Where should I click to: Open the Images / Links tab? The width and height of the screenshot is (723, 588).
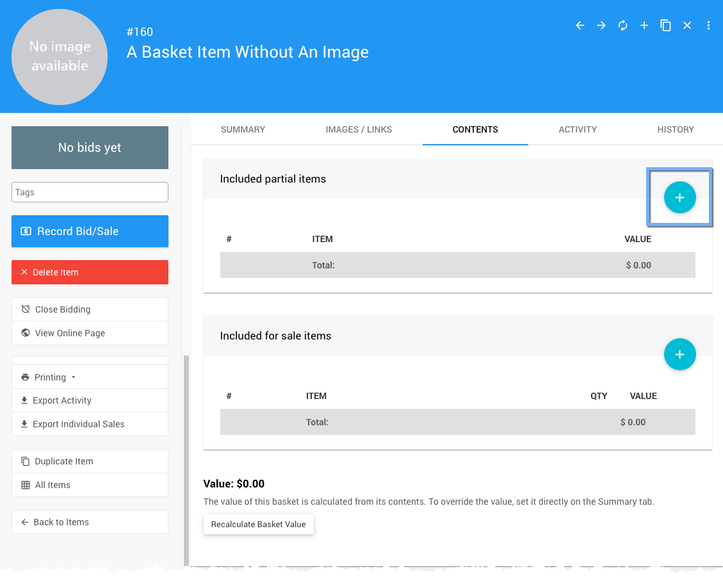(x=359, y=129)
